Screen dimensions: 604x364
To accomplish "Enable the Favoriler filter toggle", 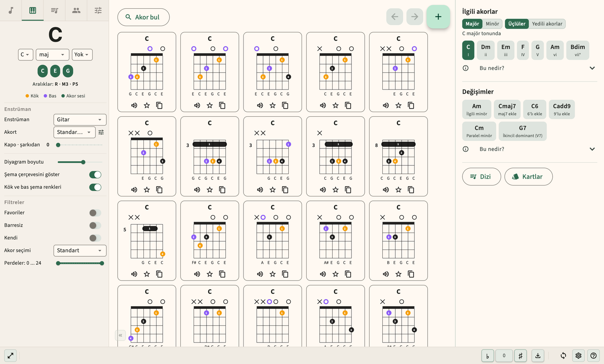I will [95, 213].
